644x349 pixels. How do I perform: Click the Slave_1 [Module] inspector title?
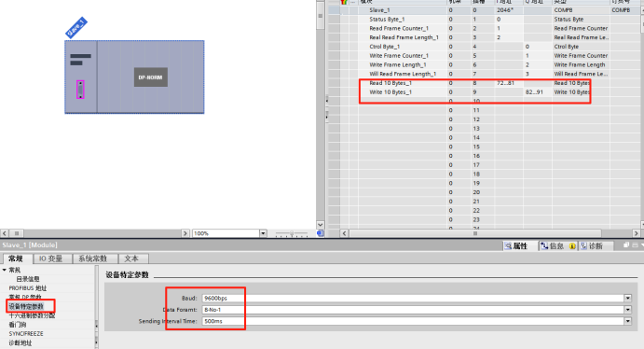pos(30,245)
